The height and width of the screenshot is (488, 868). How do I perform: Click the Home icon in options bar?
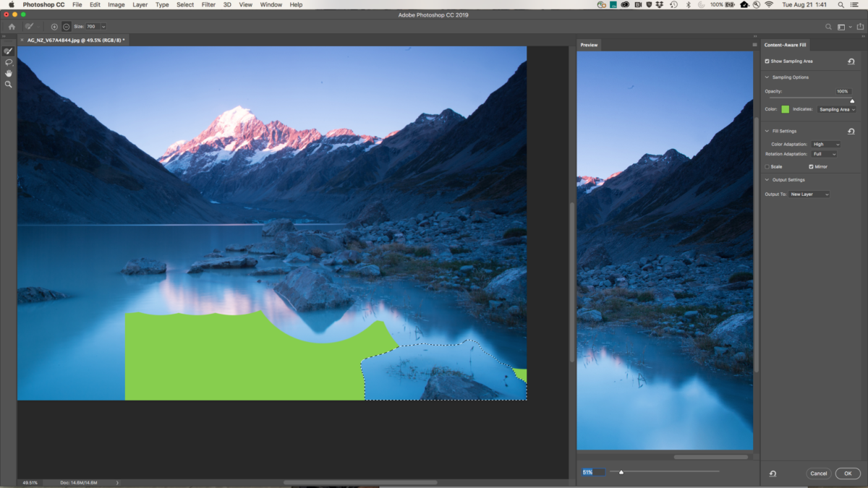(x=12, y=27)
